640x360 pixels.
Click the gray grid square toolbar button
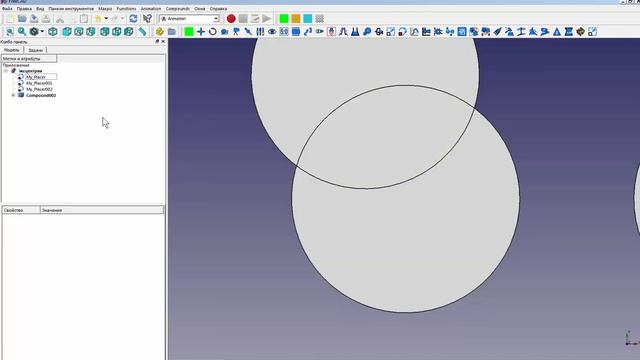[320, 19]
